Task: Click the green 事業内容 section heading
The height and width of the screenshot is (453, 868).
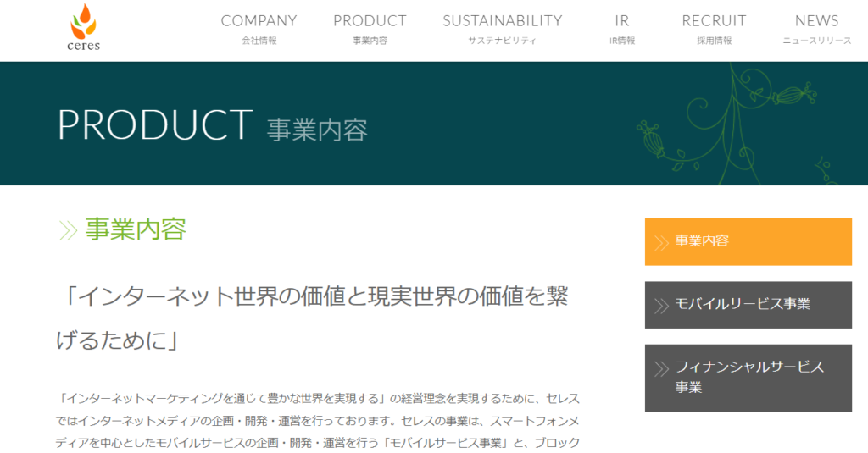Action: click(136, 229)
